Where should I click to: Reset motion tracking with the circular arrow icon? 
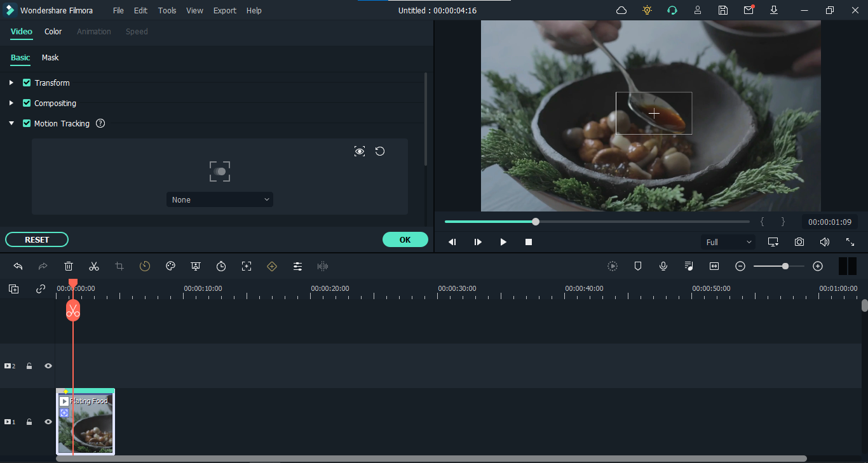(380, 151)
